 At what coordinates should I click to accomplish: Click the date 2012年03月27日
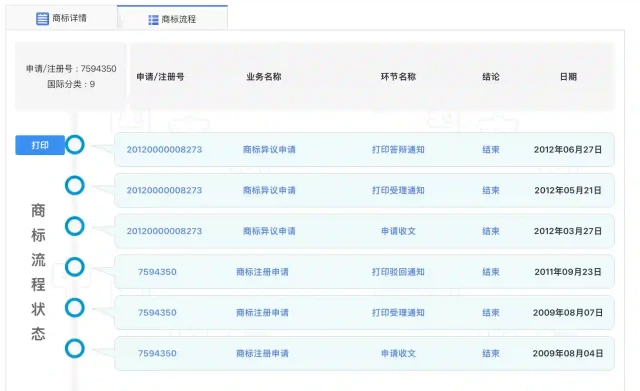pos(568,231)
